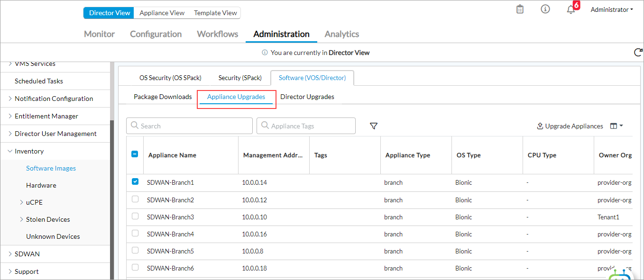Open the Administrator user dropdown
The height and width of the screenshot is (280, 644).
click(x=611, y=9)
